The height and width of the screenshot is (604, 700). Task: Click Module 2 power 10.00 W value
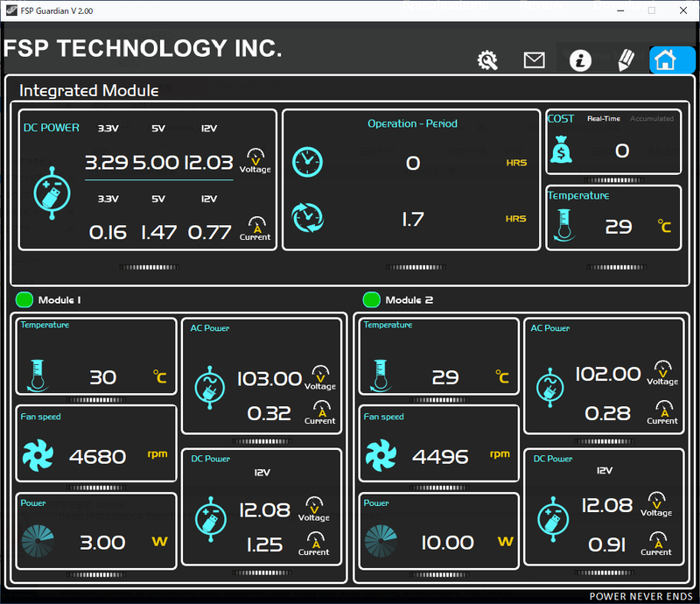pyautogui.click(x=447, y=543)
